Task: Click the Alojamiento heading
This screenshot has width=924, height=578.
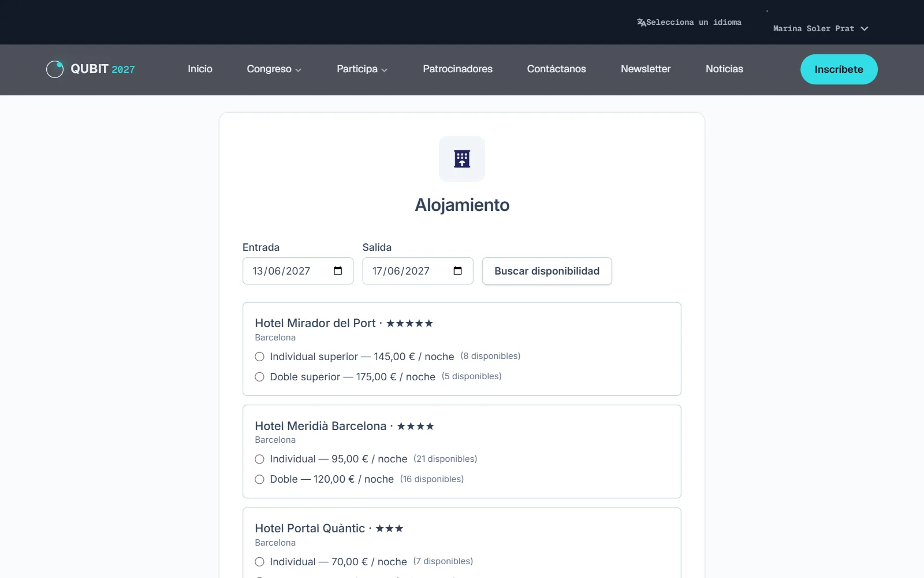Action: pos(462,205)
